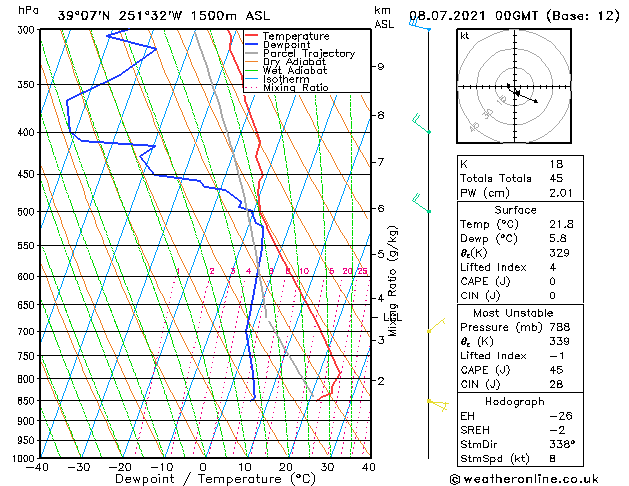Click the vertical "Mixing Ratio (g/kg)" axis label
This screenshot has height=486, width=629.
[392, 281]
